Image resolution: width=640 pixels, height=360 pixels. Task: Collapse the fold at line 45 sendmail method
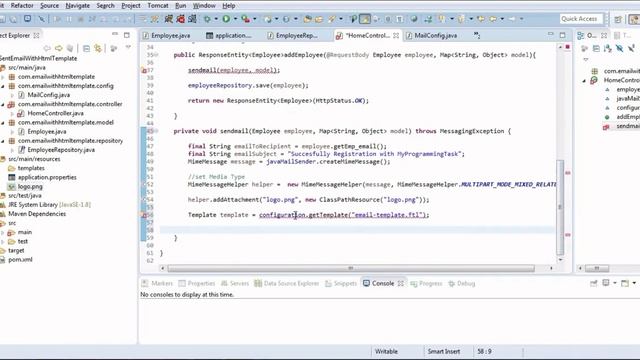157,131
